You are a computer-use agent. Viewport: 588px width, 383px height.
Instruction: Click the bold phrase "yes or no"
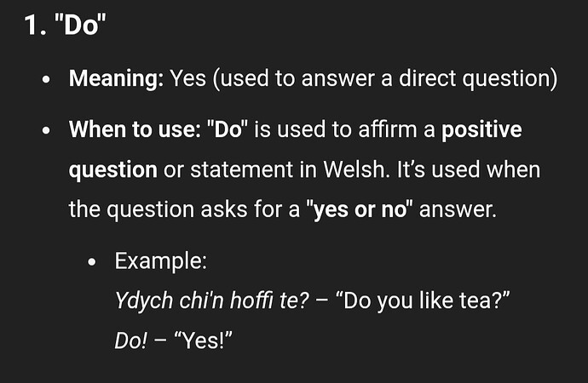pos(360,209)
